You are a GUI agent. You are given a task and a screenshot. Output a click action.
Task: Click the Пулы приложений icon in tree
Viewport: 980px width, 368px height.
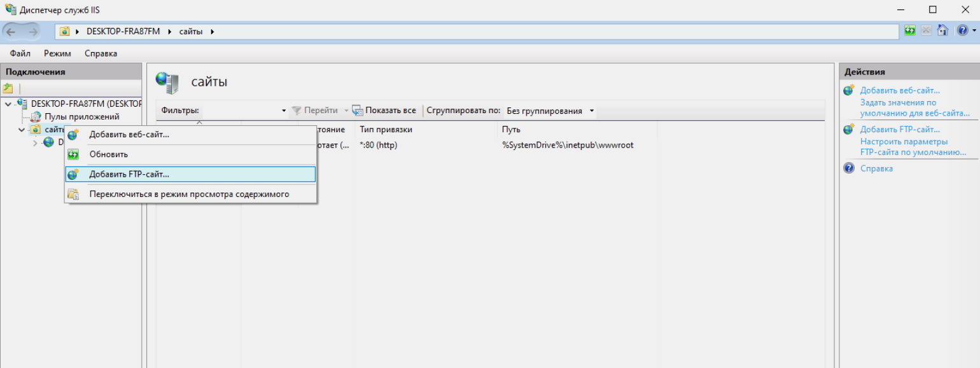[x=36, y=117]
